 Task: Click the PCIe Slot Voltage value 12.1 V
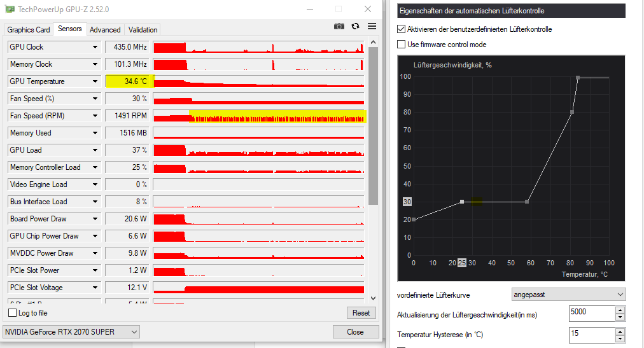(x=128, y=288)
